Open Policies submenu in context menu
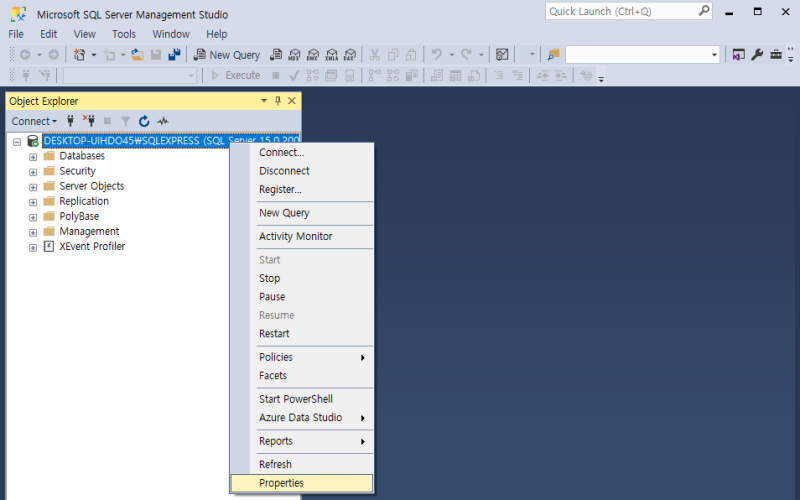The image size is (800, 500). (302, 357)
